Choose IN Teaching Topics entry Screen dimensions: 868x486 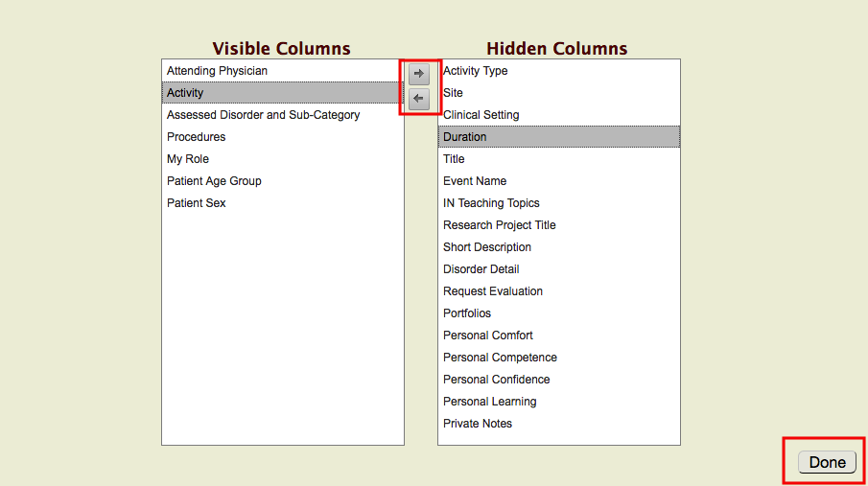coord(559,203)
